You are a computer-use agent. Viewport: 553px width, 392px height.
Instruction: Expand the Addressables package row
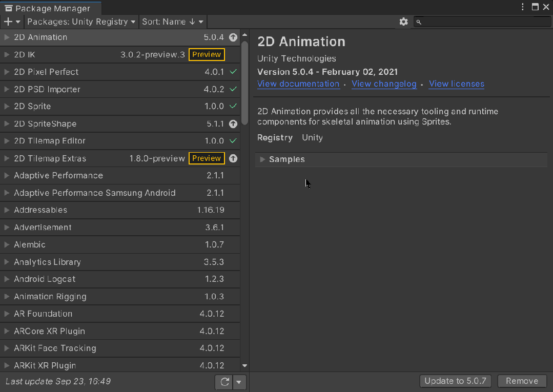(x=6, y=210)
